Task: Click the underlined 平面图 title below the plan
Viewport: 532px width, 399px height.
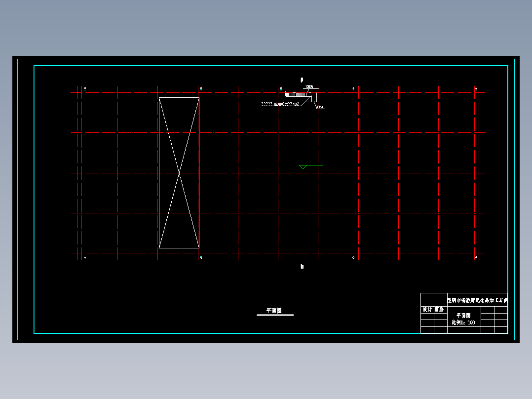Action: 274,311
